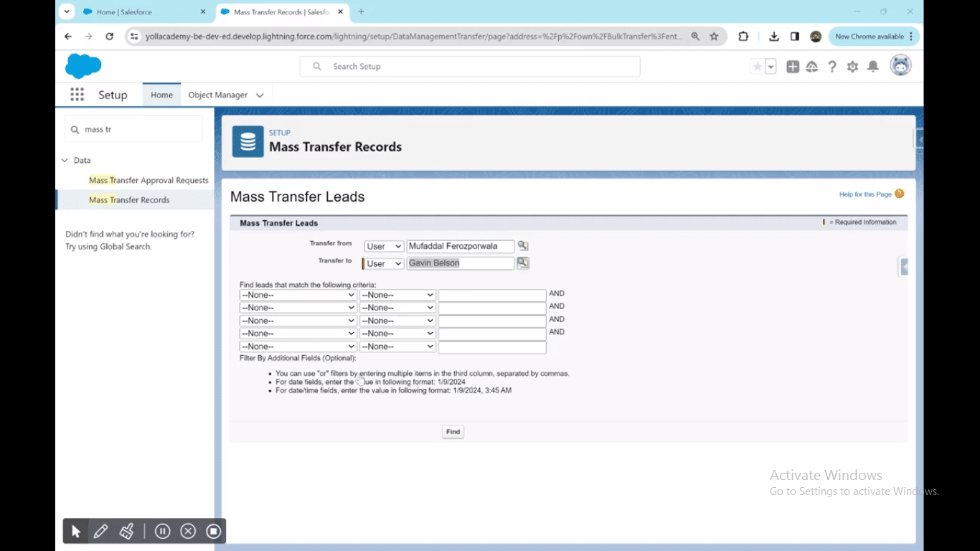This screenshot has width=980, height=551.
Task: Open the favorites list dropdown arrow
Action: (771, 67)
